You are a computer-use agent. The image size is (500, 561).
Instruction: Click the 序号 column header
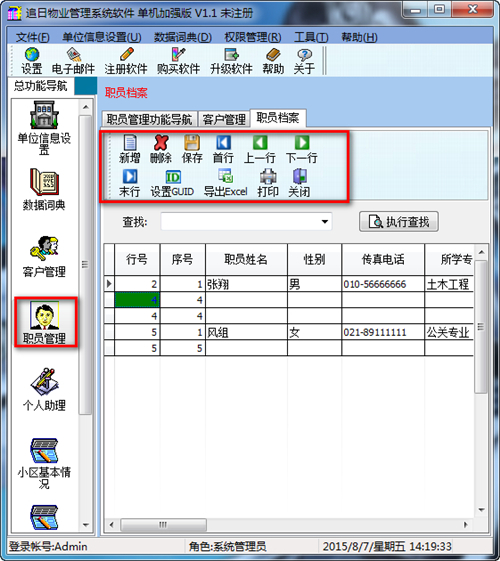[x=183, y=259]
